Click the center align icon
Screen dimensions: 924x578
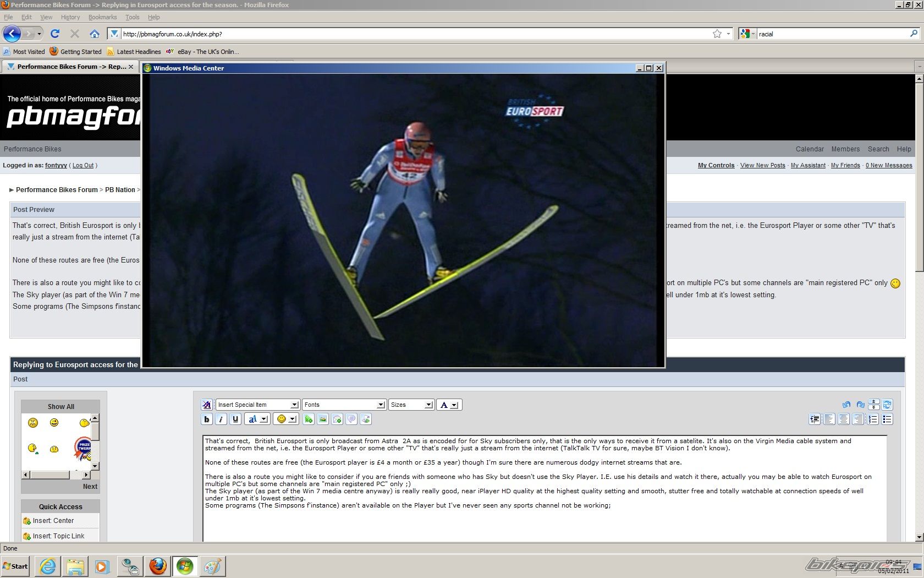(x=844, y=419)
